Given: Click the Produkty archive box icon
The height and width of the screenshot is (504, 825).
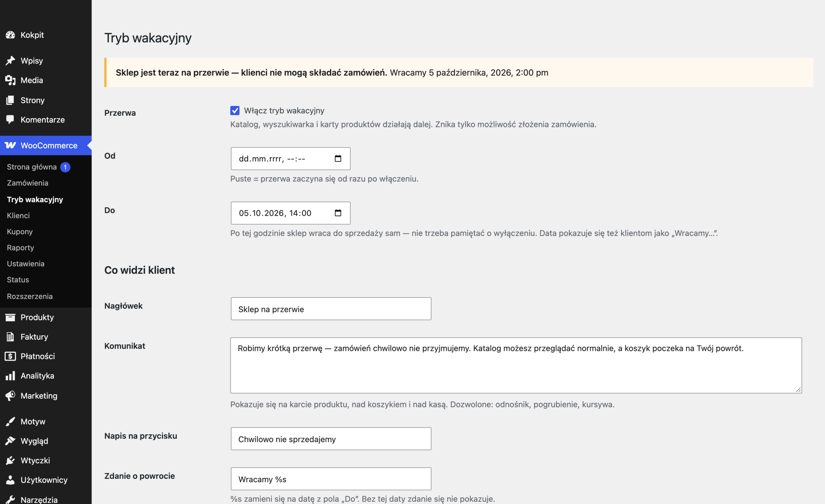Looking at the screenshot, I should click(10, 317).
